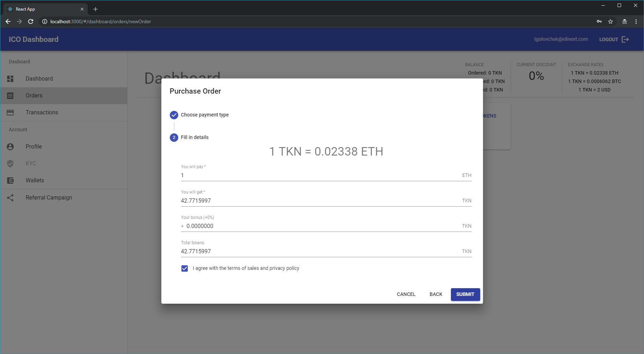Open the browser three-dot menu
The width and height of the screenshot is (644, 354).
[636, 21]
